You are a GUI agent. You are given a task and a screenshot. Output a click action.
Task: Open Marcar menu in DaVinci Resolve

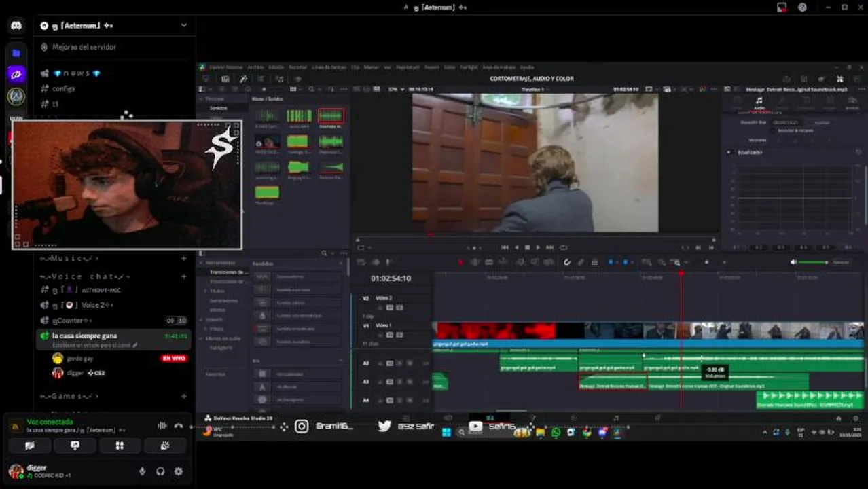[x=371, y=67]
